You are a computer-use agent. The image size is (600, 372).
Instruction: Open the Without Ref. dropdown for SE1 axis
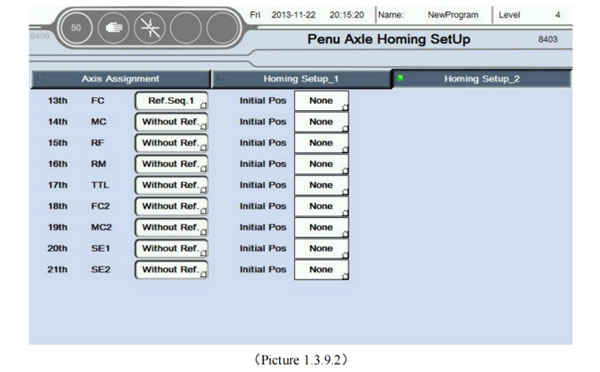[171, 248]
